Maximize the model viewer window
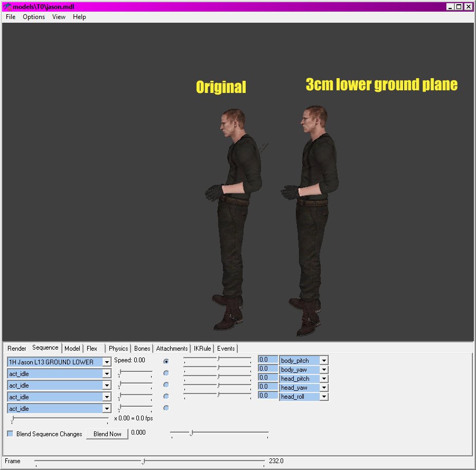476x470 pixels. (x=459, y=7)
